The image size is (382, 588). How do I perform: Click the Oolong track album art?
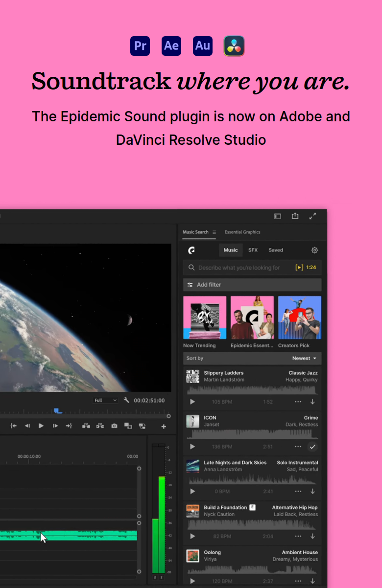pos(192,556)
